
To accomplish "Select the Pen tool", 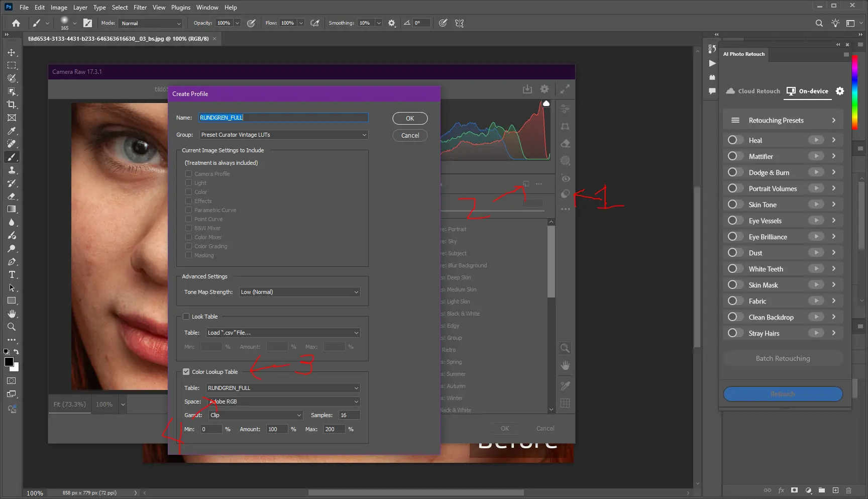I will [x=12, y=262].
